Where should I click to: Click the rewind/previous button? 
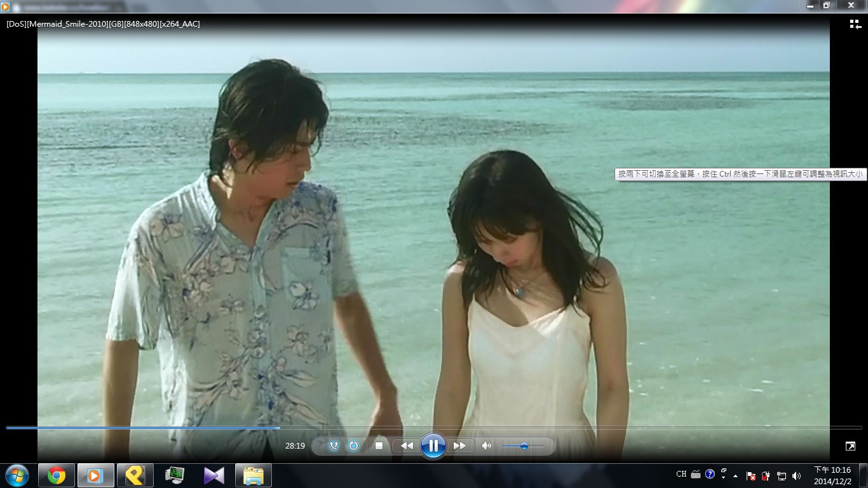[x=407, y=446]
